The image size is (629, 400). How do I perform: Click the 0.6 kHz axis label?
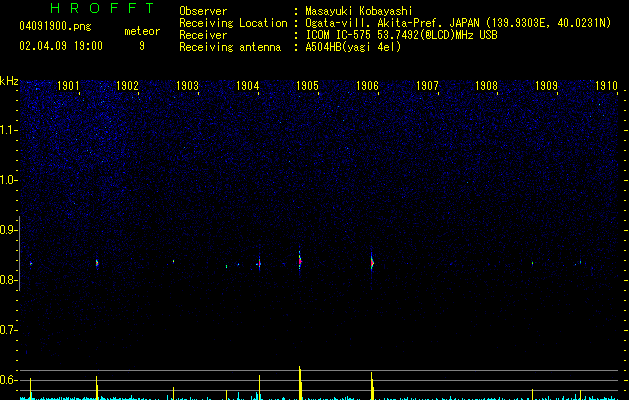[x=8, y=380]
